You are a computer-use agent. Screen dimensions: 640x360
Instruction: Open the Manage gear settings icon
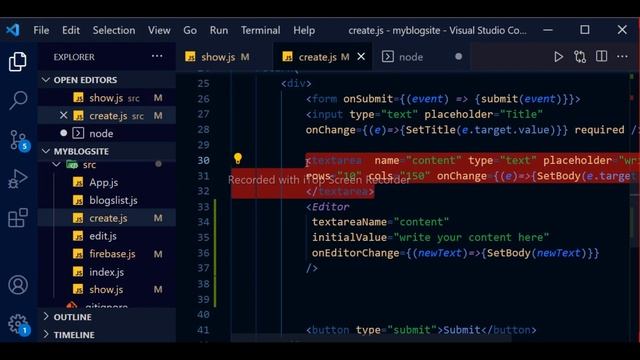pos(19,325)
